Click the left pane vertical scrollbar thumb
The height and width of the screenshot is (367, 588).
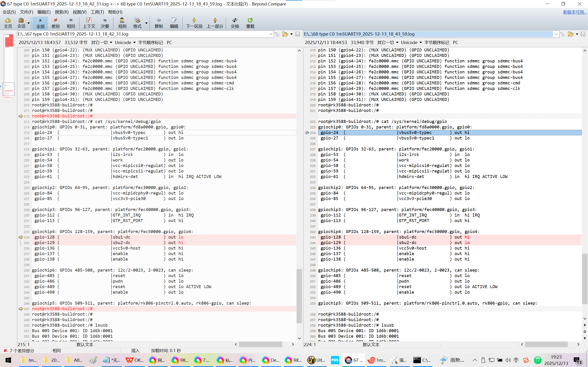299,296
